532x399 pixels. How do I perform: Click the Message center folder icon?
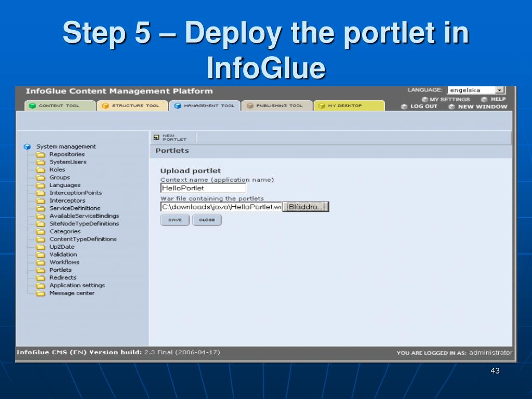pyautogui.click(x=41, y=293)
